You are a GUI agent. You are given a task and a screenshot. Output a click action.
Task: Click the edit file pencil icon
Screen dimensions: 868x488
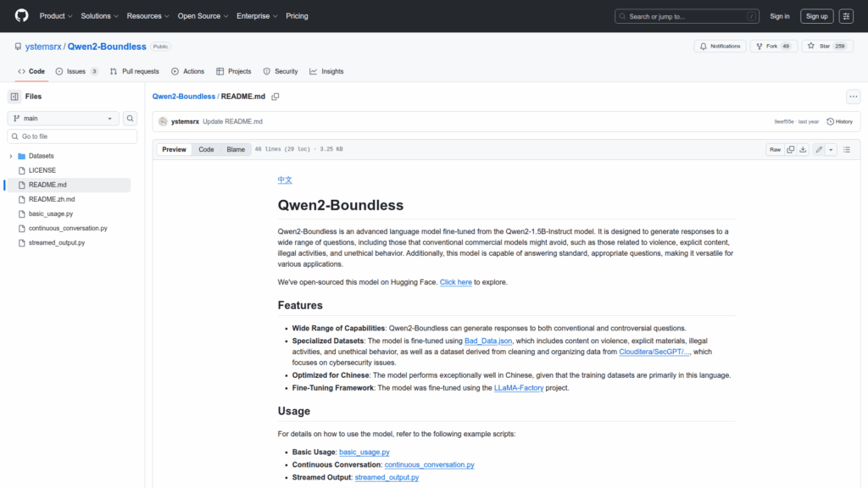(x=819, y=150)
